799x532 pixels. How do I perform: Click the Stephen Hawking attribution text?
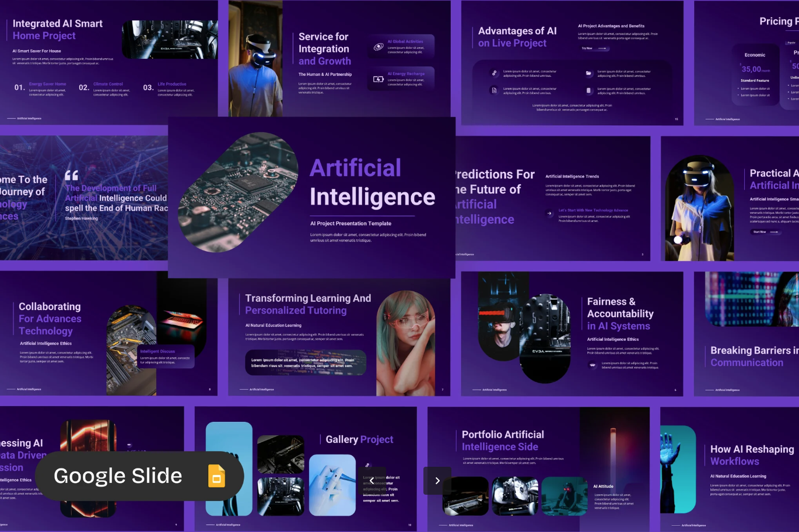[82, 219]
